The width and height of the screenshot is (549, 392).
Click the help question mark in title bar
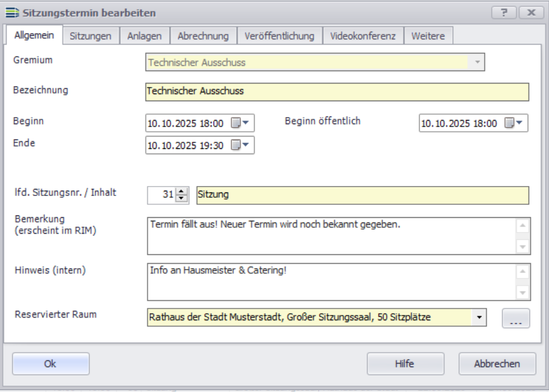(504, 12)
